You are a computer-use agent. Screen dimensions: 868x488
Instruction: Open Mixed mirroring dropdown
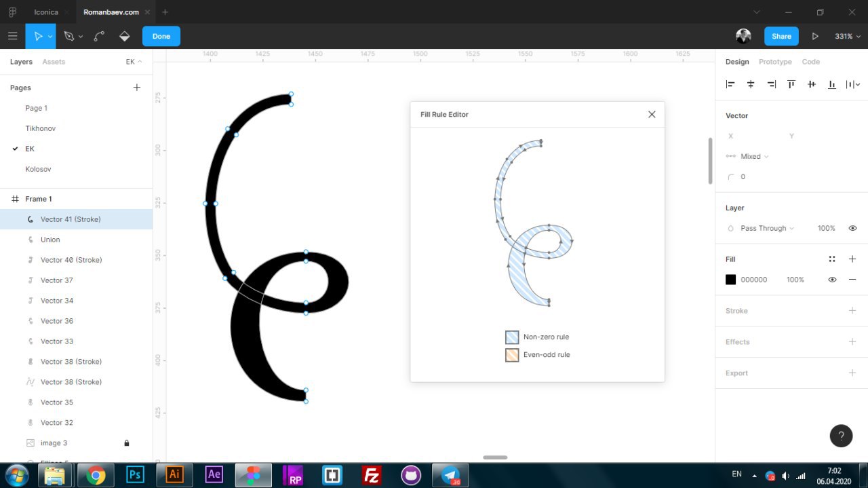[754, 156]
